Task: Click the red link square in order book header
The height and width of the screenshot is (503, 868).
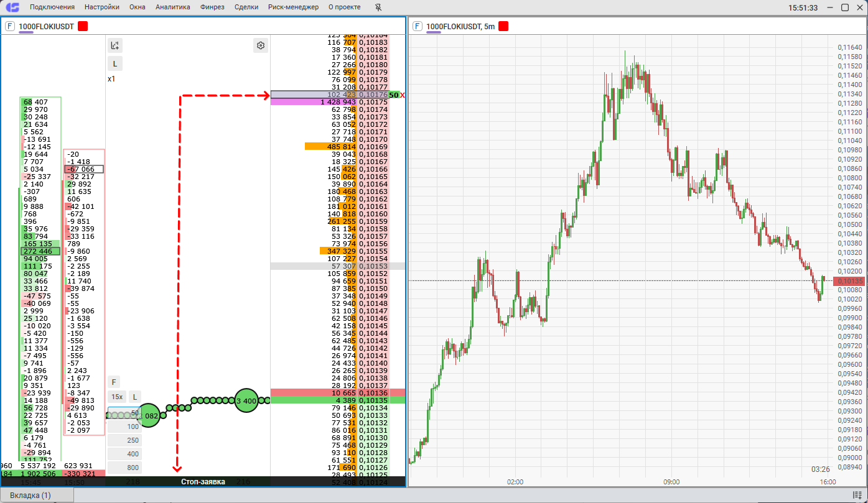Action: tap(83, 26)
